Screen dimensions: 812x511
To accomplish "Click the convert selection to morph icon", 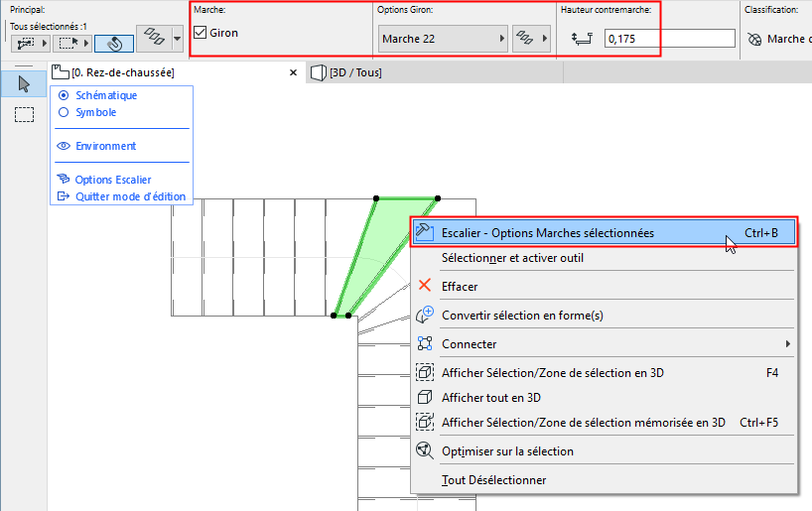I will [x=425, y=315].
